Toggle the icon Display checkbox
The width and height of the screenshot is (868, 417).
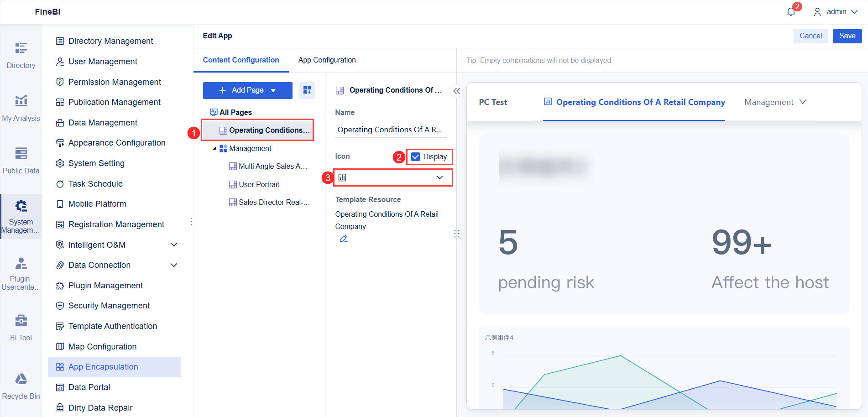(416, 156)
